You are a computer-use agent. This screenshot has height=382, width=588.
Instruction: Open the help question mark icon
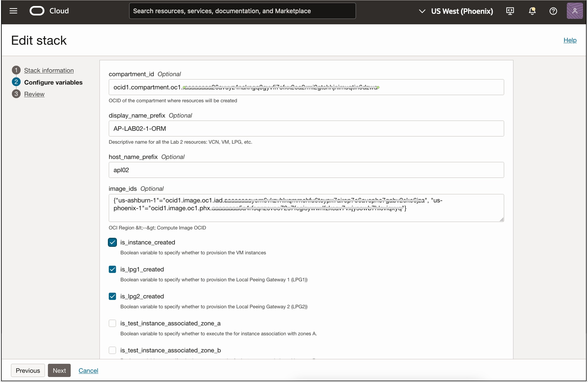(553, 11)
